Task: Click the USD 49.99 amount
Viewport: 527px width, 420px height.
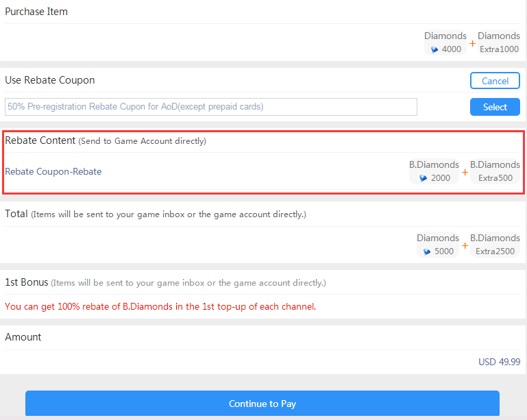Action: click(499, 362)
